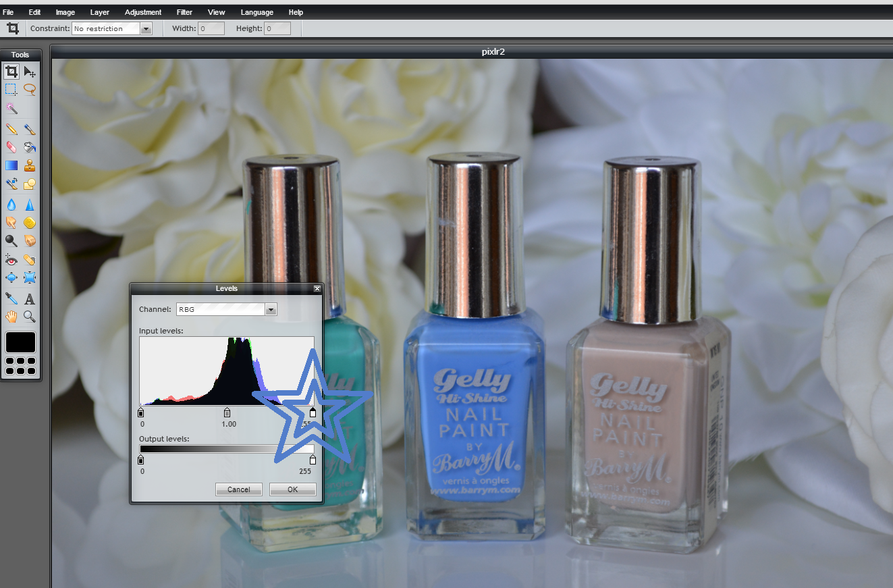Click the Tools panel header
893x588 pixels.
(x=20, y=55)
